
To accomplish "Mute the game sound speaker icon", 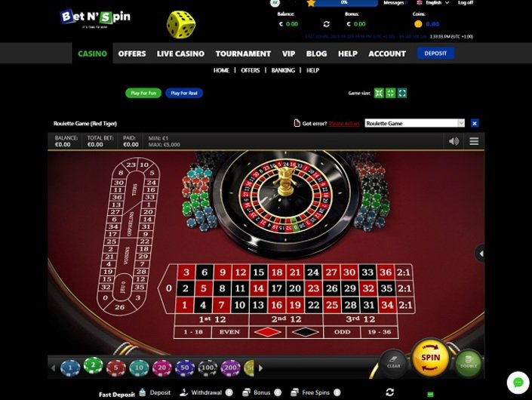I will coord(454,141).
